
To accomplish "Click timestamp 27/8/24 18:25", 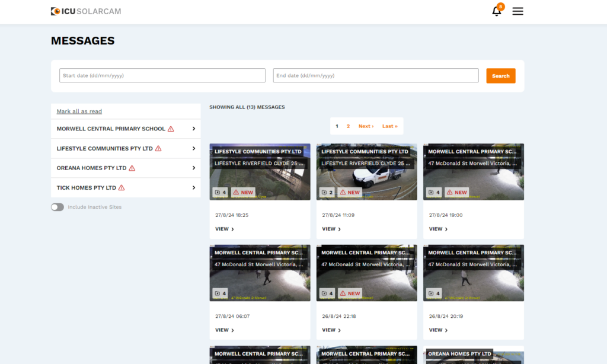I will [x=232, y=215].
